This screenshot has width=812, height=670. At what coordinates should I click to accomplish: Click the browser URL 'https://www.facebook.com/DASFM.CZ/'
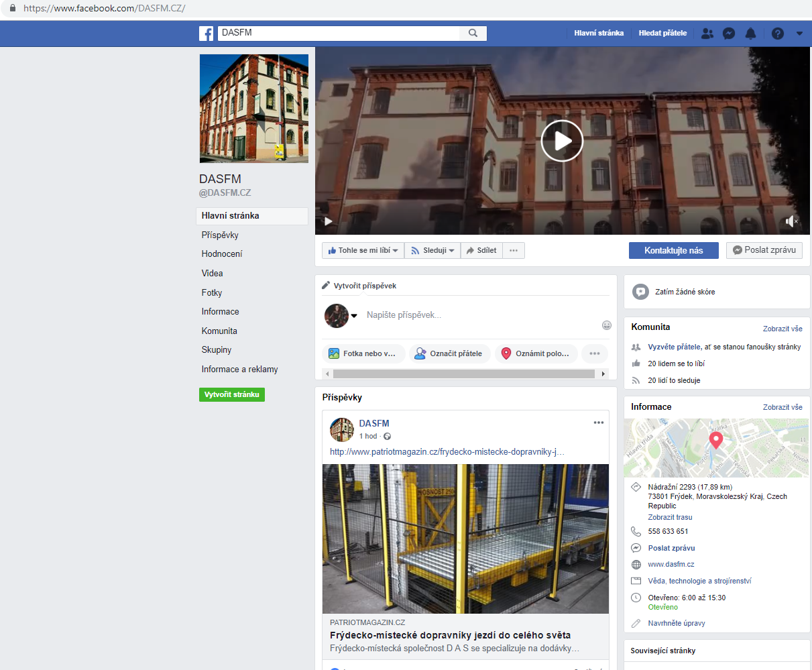104,9
